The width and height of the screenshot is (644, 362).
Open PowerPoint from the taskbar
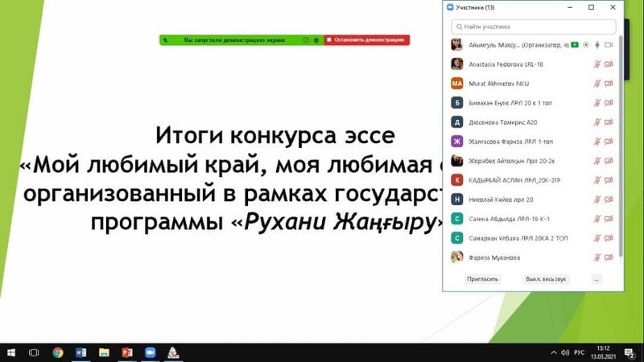pyautogui.click(x=126, y=352)
